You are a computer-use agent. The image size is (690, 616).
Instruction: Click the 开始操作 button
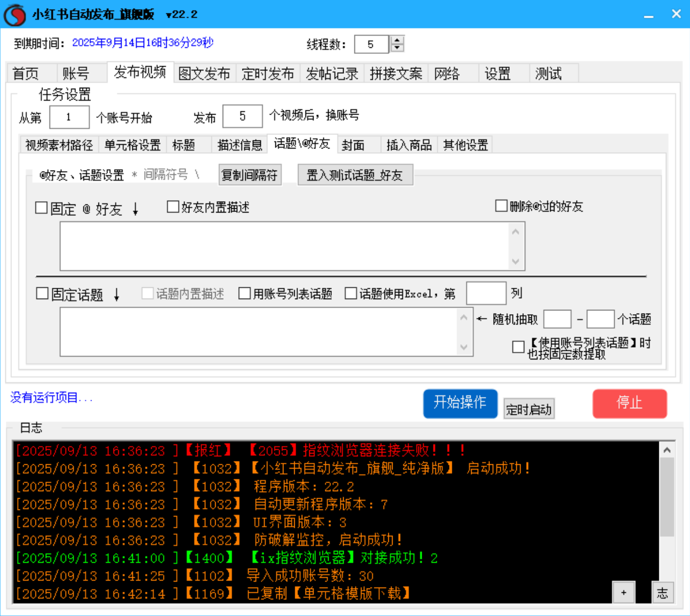click(460, 403)
